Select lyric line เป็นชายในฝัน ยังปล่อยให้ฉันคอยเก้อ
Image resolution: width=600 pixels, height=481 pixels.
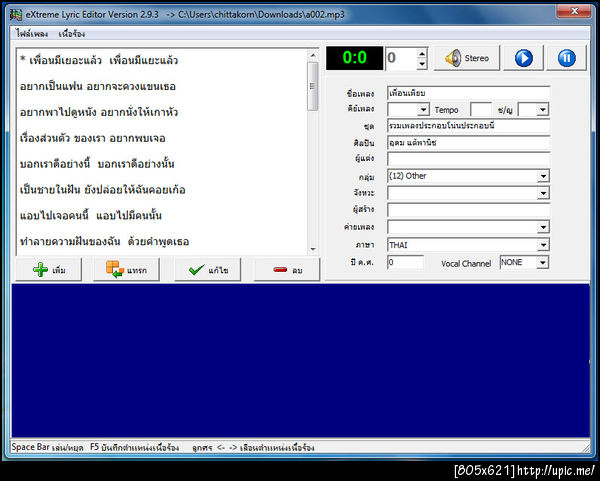pos(103,190)
